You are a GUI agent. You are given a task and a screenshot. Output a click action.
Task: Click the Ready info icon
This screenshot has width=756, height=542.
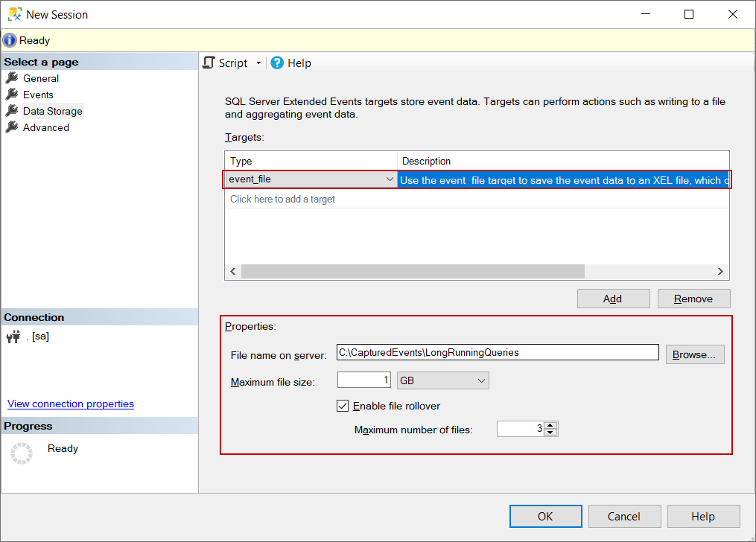click(9, 40)
